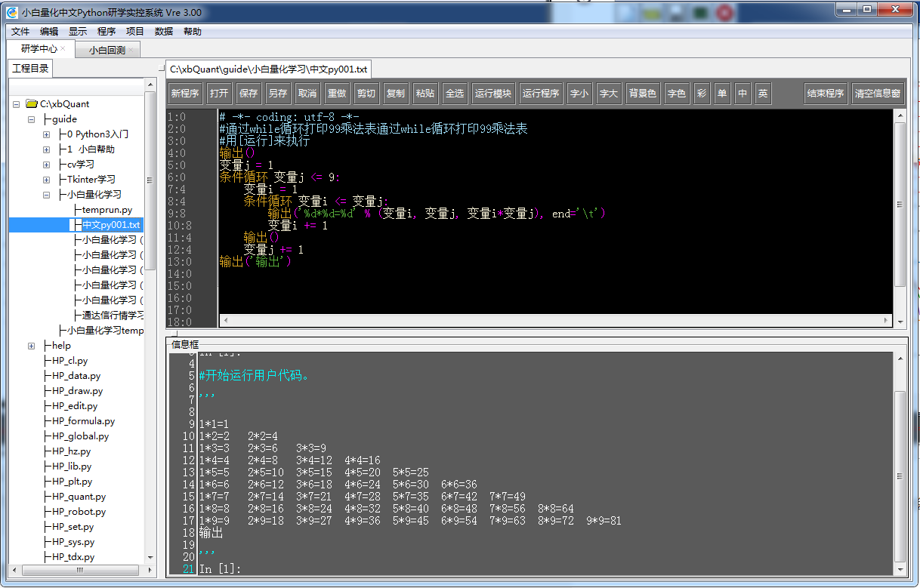Switch to the 小白回测 tab
Viewport: 920px width, 588px height.
(107, 51)
